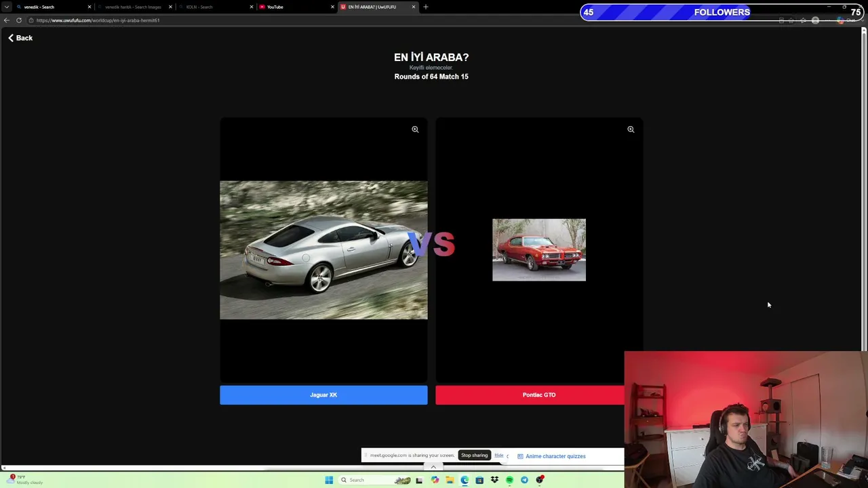Switch to venedik harita Search Images tab
The width and height of the screenshot is (868, 488).
click(133, 7)
